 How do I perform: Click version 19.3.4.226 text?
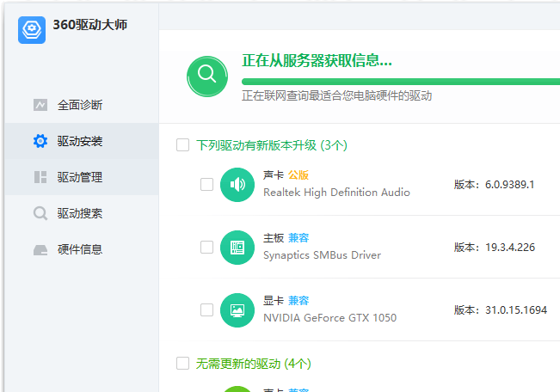click(x=510, y=248)
